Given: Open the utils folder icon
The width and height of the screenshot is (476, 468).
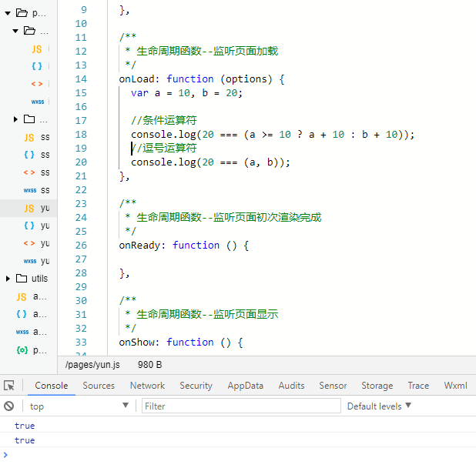Looking at the screenshot, I should [22, 278].
